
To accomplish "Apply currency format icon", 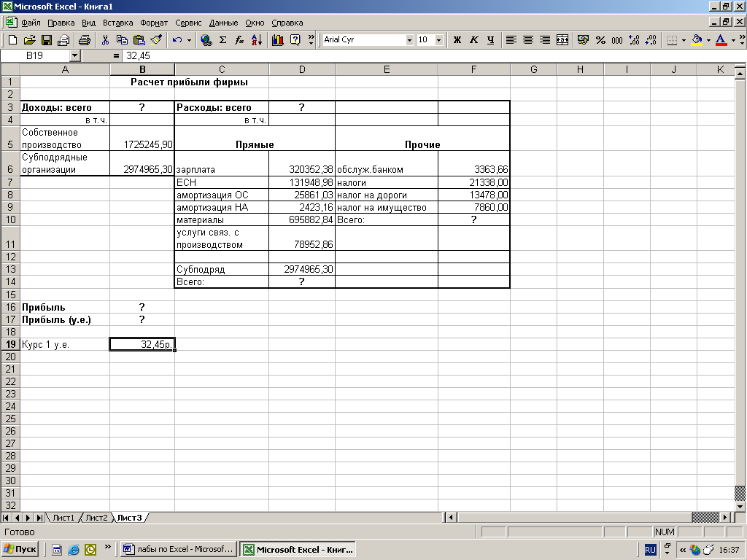I will (583, 40).
